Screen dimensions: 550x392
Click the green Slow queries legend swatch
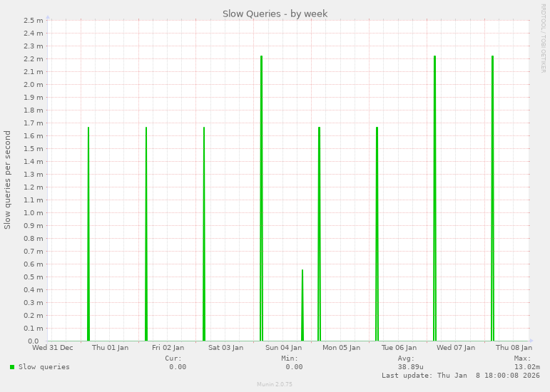[x=12, y=367]
